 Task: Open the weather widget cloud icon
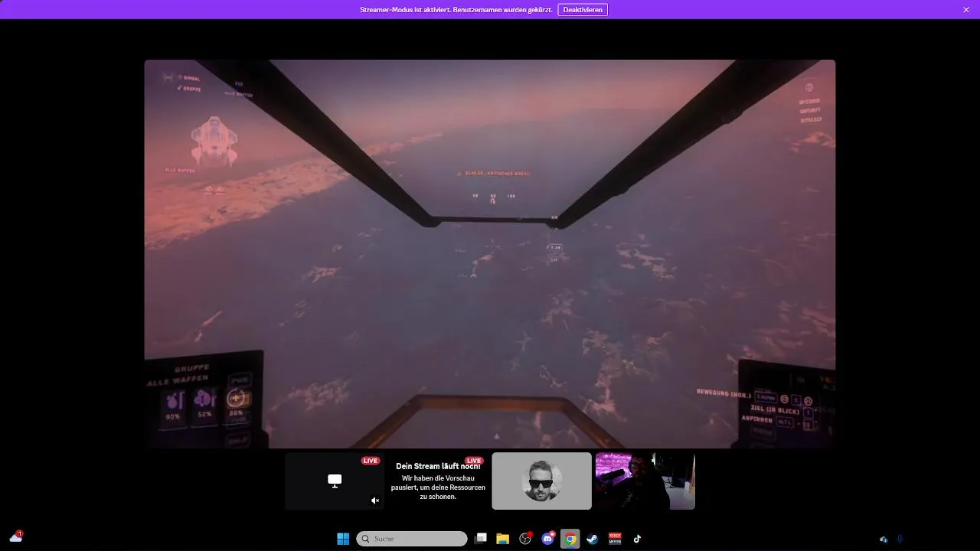(16, 538)
